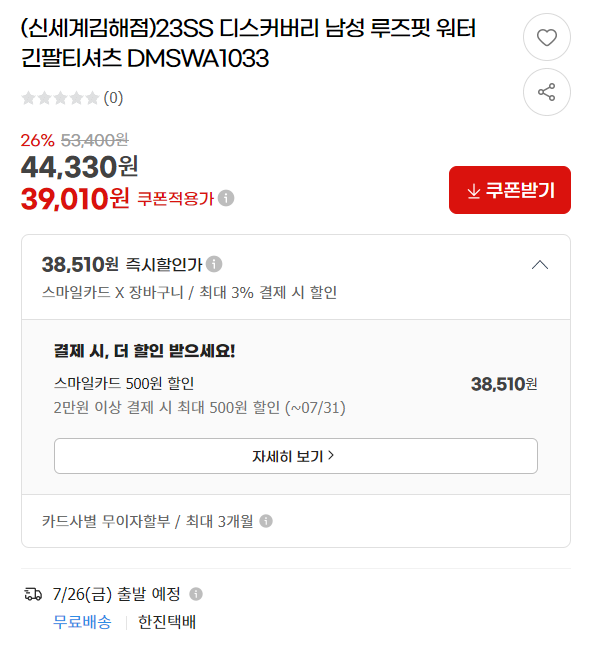Add product to wishlist with heart icon
This screenshot has width=599, height=645.
(546, 37)
